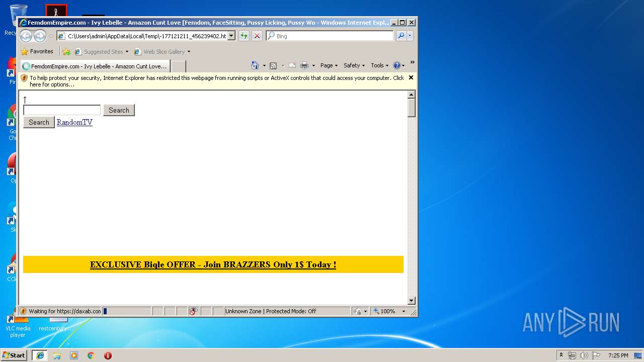Click the page loading progress bar
Screen dimensions: 644x362
tap(127, 311)
